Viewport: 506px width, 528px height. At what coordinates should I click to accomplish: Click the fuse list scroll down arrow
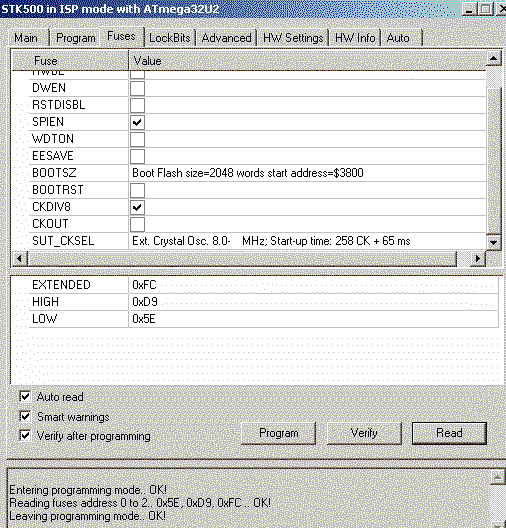point(494,242)
